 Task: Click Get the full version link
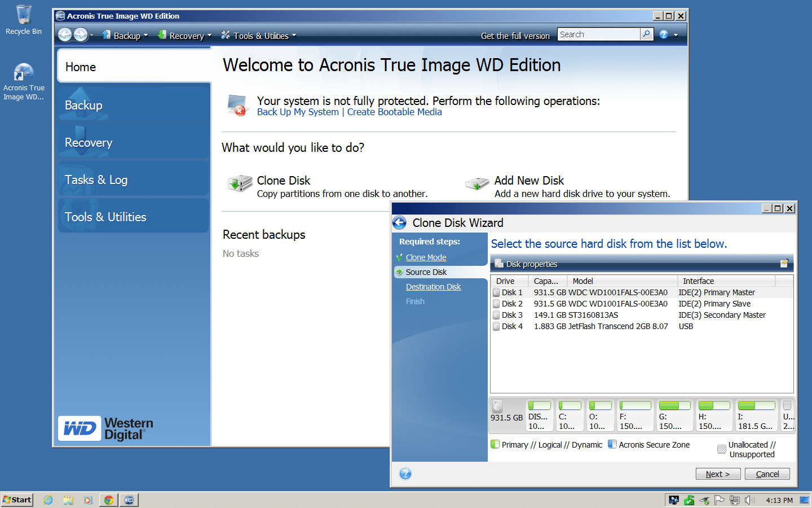tap(515, 36)
